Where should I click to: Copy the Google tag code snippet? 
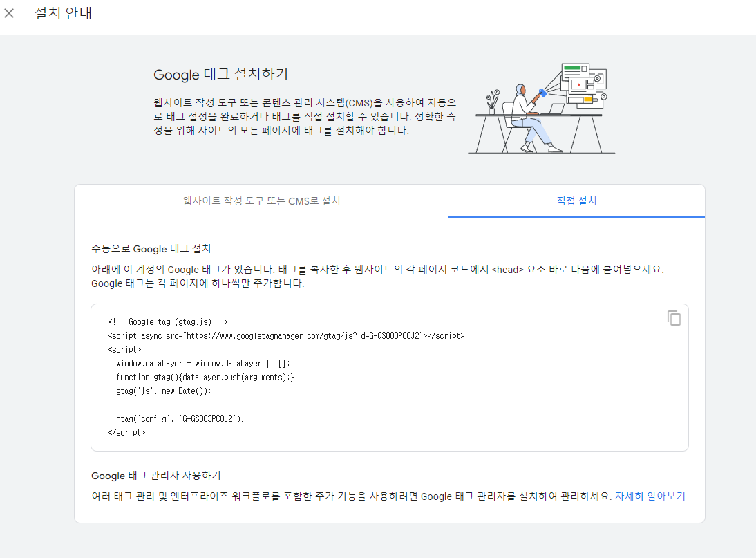tap(674, 318)
